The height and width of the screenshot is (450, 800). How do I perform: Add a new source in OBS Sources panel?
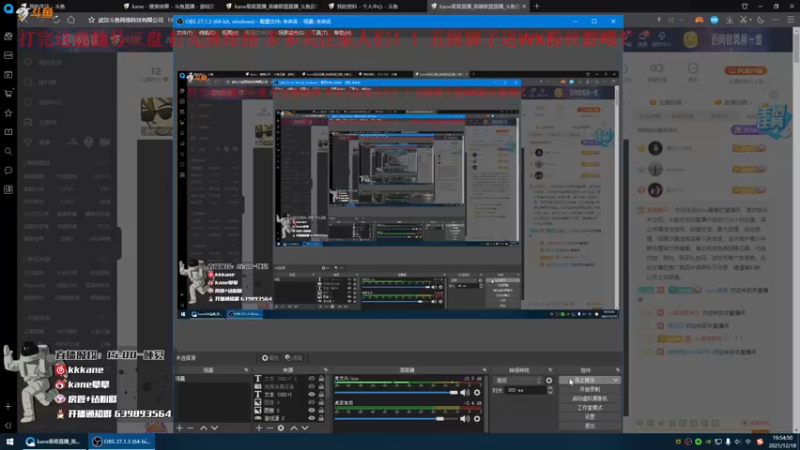point(259,428)
